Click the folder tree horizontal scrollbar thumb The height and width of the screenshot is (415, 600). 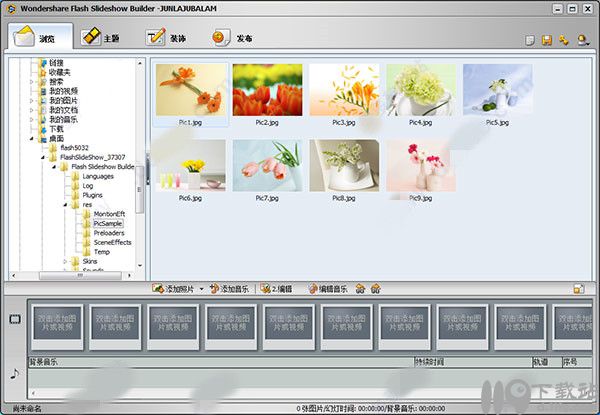click(80, 275)
